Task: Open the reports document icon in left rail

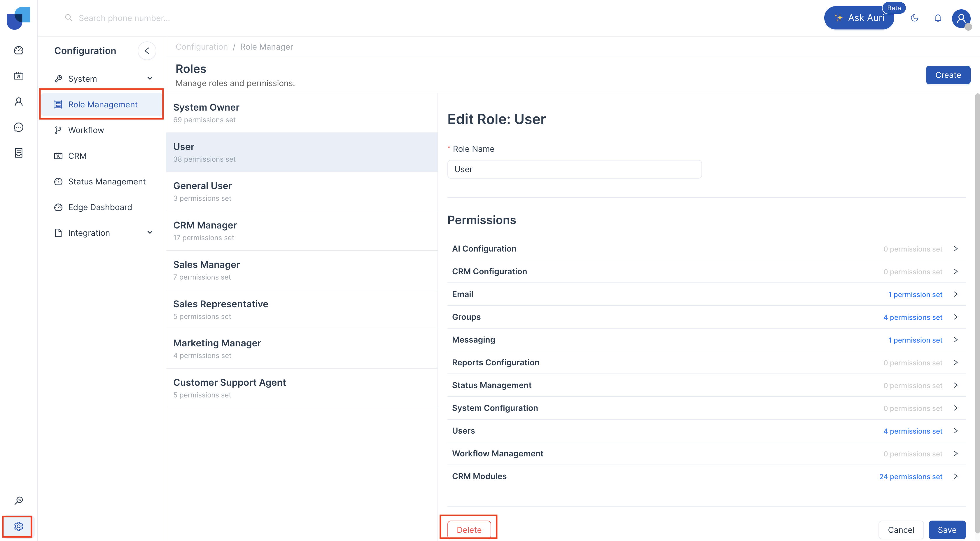Action: pyautogui.click(x=19, y=153)
